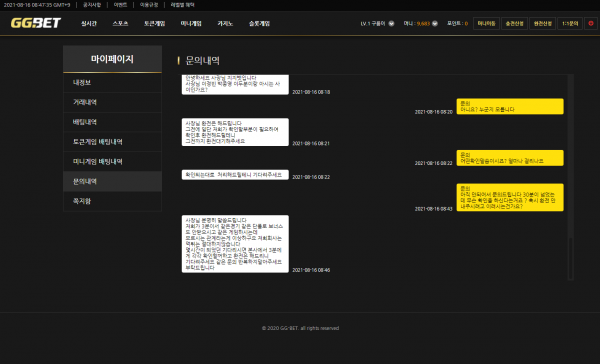Open 쪽지함 in the sidebar
600x364 pixels.
click(x=112, y=201)
